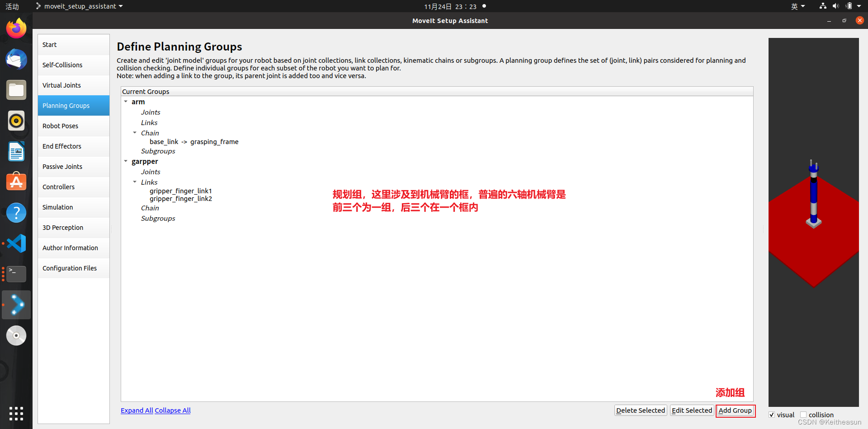Click the Expand All link

137,410
